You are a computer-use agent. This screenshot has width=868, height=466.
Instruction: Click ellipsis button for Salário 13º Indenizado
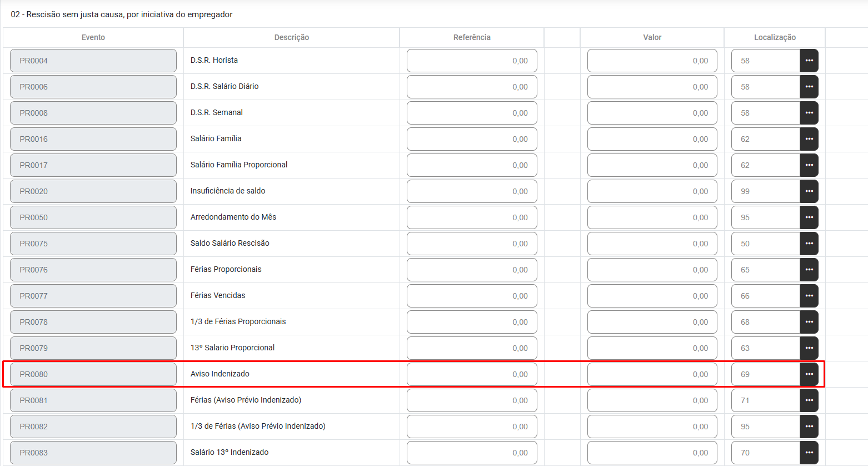(809, 453)
